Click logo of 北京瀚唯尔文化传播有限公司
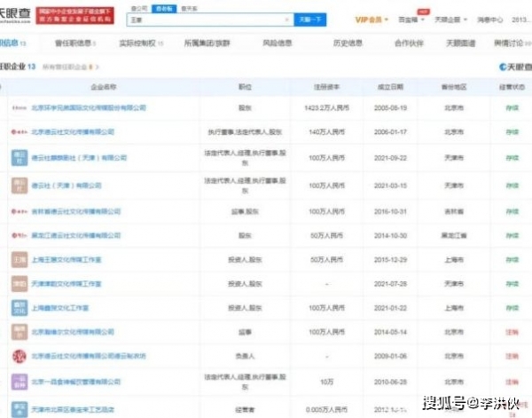The height and width of the screenshot is (418, 532). pos(20,332)
